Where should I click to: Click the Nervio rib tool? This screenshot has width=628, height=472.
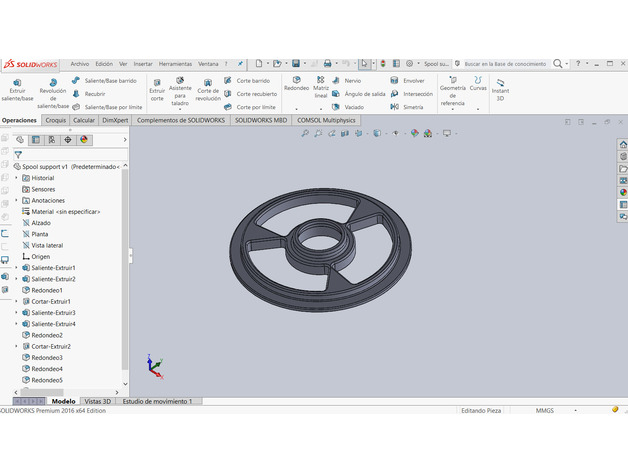pos(347,81)
